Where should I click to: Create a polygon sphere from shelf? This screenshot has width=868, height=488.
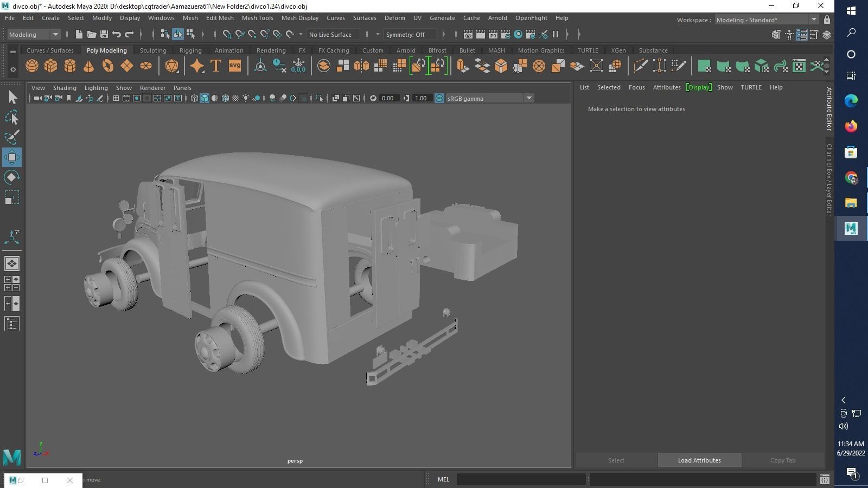point(32,66)
